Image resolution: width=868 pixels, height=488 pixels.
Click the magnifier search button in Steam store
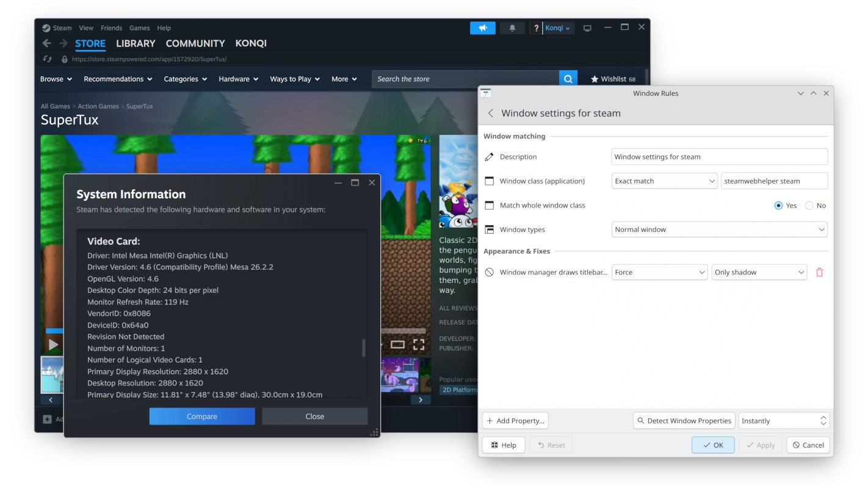coord(568,79)
